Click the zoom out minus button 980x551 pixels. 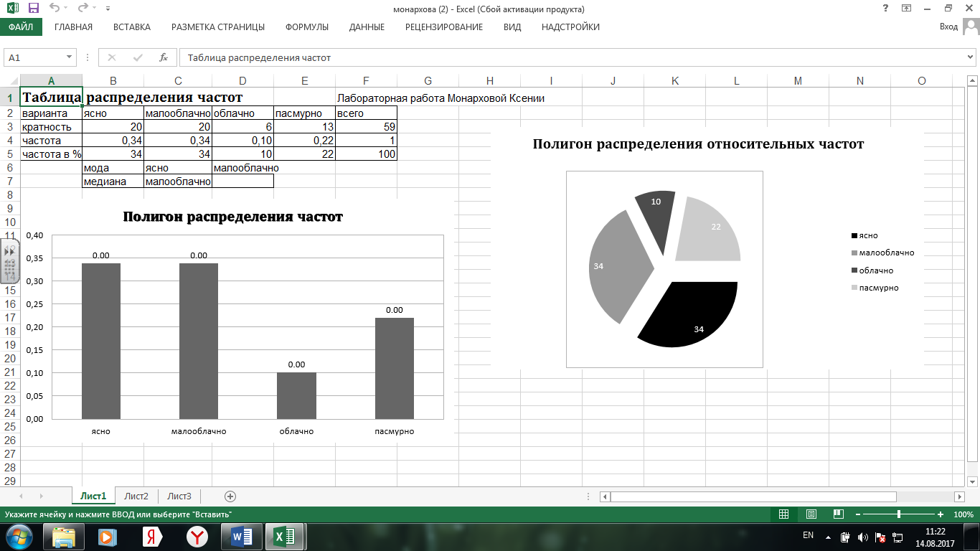(857, 514)
